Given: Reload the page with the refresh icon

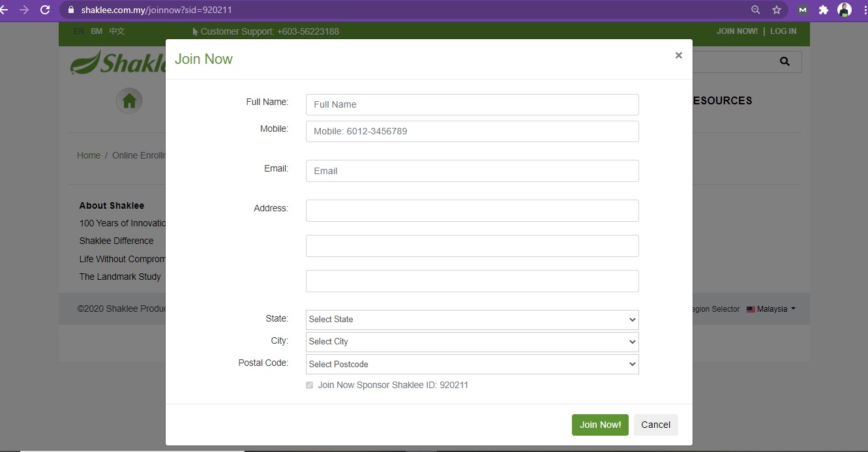Looking at the screenshot, I should click(45, 10).
